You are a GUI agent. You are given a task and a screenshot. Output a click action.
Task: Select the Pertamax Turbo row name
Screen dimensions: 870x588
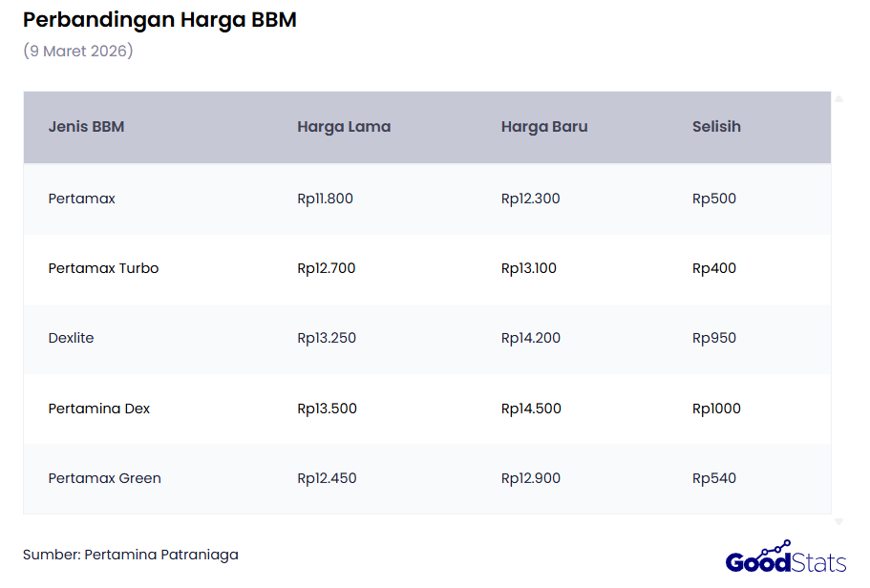coord(103,269)
